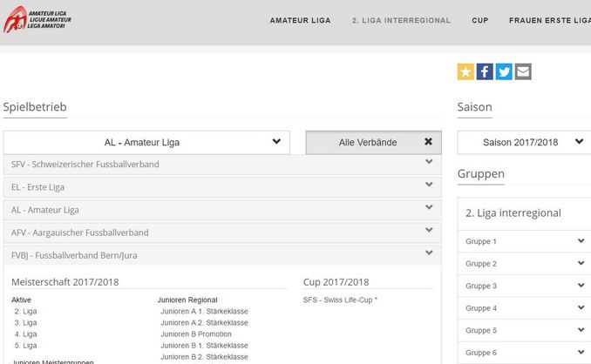Expand Gruppe 4 in groups list
Screen dimensions: 591x364
coord(523,308)
